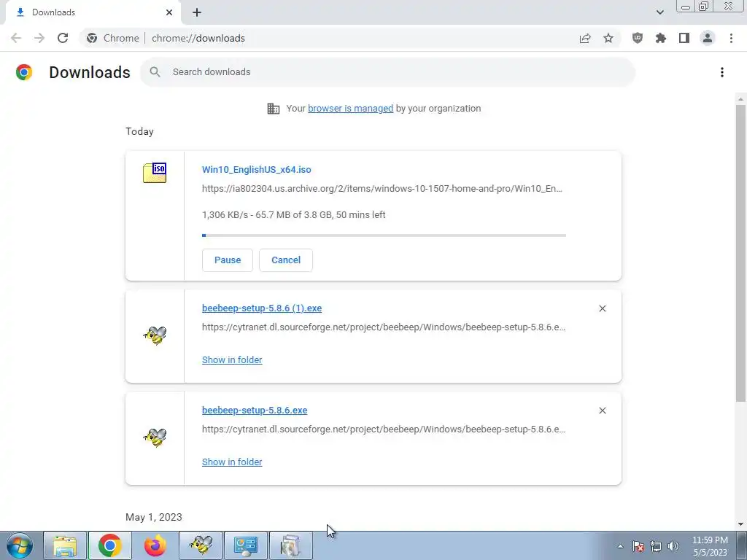This screenshot has width=747, height=560.
Task: Open the Win10_EnglishUS_x64.iso link
Action: [256, 169]
